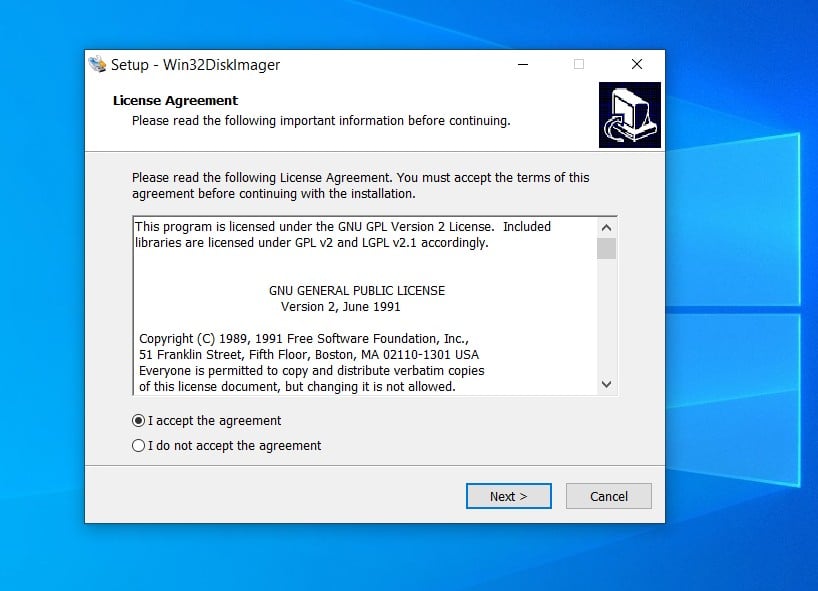818x591 pixels.
Task: Click the installer computer graphic in header
Action: click(630, 115)
